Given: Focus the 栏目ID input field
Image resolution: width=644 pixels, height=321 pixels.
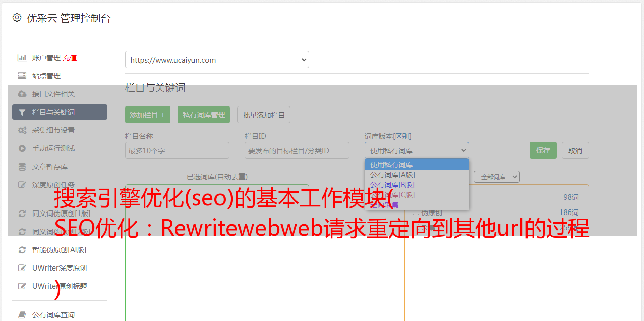Looking at the screenshot, I should (297, 150).
